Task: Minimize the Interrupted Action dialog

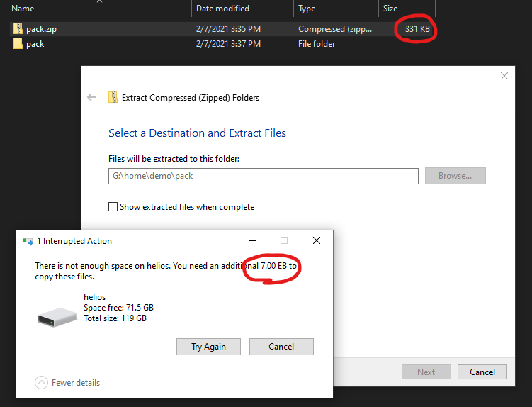Action: click(251, 241)
